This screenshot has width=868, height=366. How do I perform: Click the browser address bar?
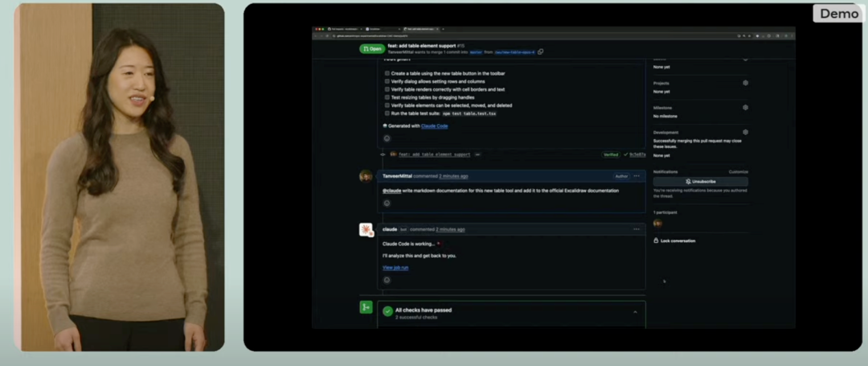coord(531,35)
